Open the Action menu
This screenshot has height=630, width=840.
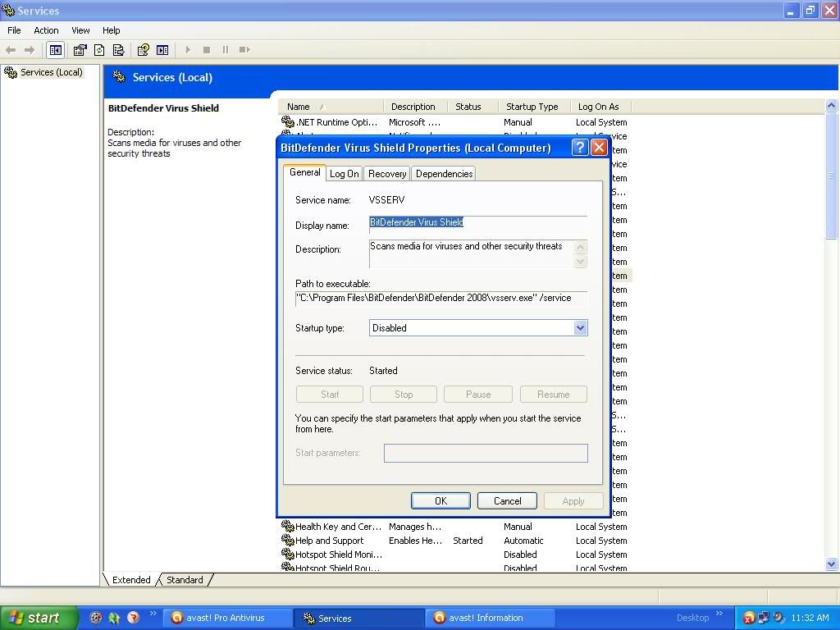pos(46,30)
